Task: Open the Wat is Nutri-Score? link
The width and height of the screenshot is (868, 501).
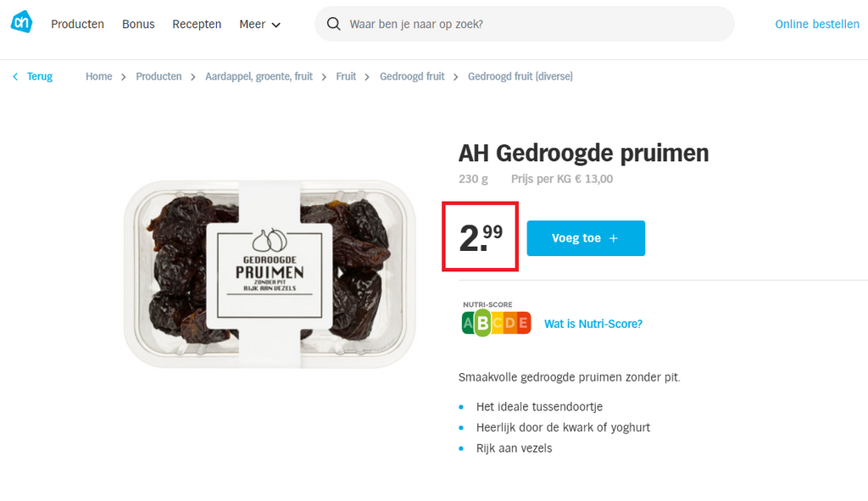Action: pos(593,324)
